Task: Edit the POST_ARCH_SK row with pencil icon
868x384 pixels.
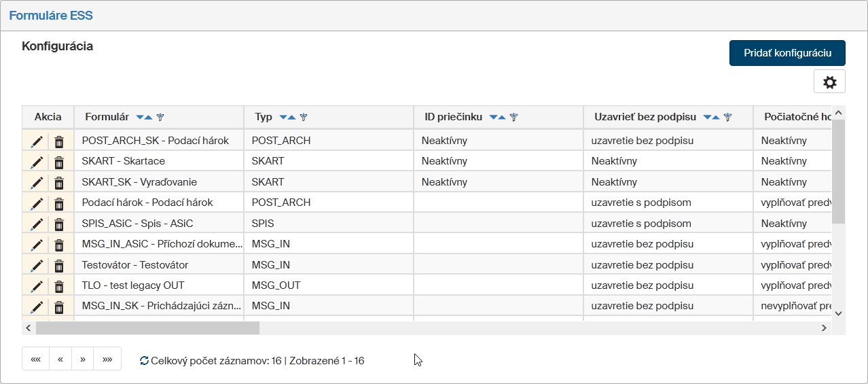Action: 37,141
